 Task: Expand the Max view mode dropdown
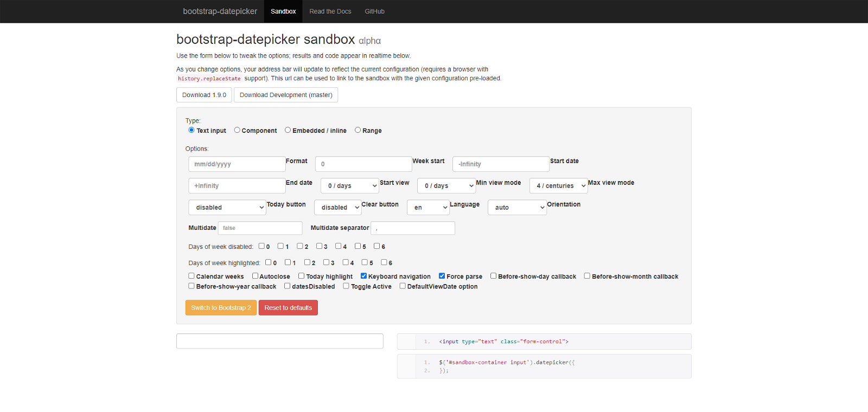pos(558,186)
